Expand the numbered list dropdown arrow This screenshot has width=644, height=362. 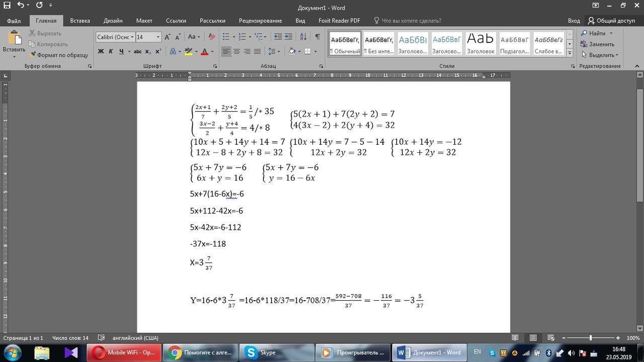250,37
